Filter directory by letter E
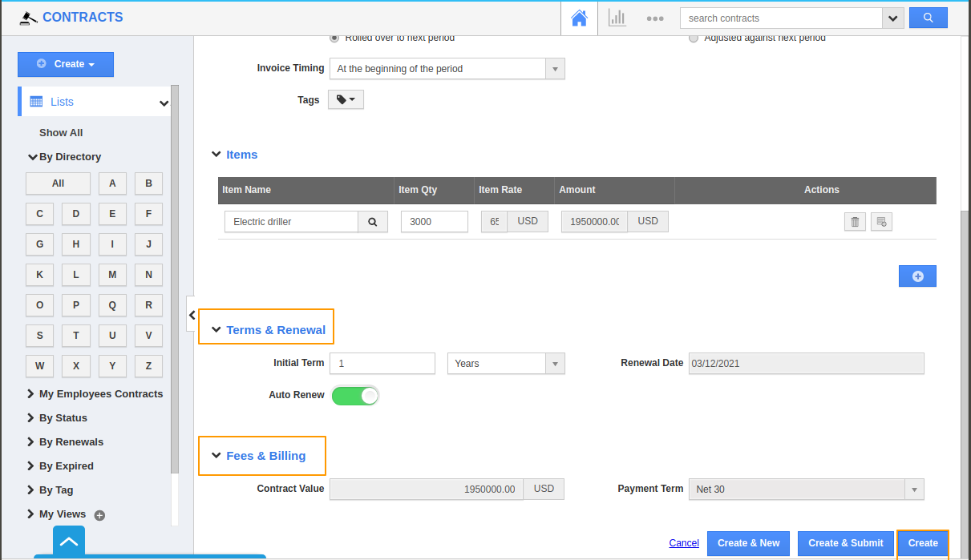 (112, 214)
